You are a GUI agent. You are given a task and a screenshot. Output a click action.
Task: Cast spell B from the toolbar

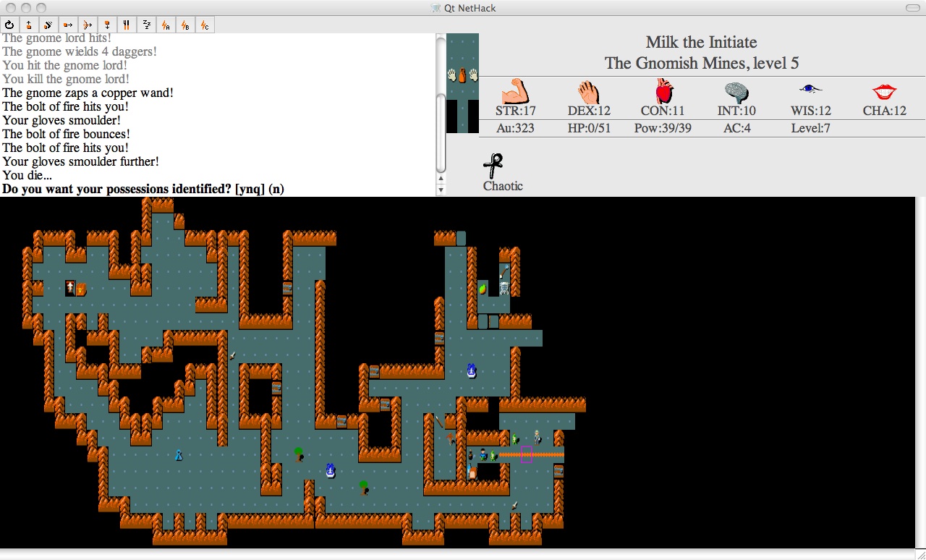(186, 25)
